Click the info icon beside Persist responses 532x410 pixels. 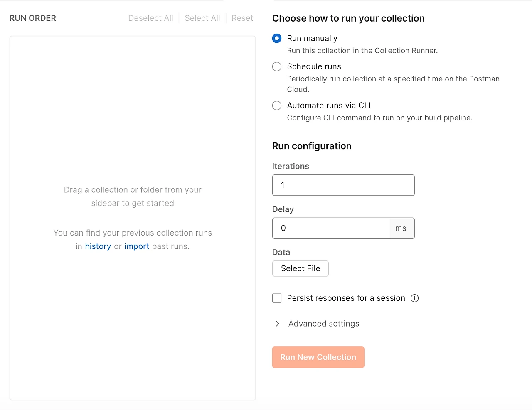[414, 298]
